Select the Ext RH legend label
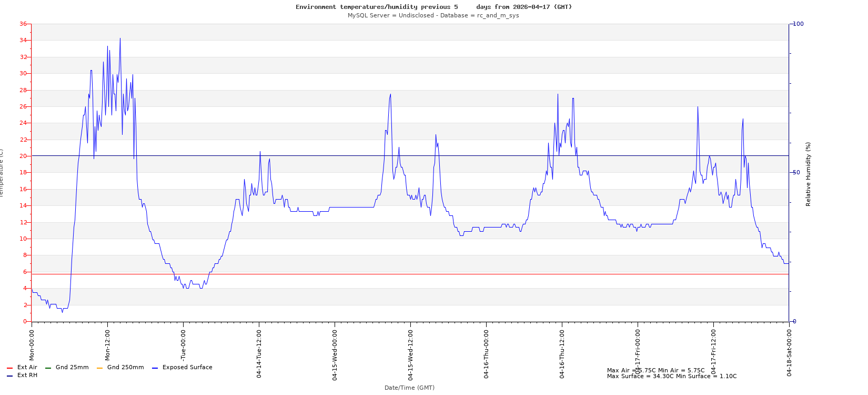 (27, 376)
